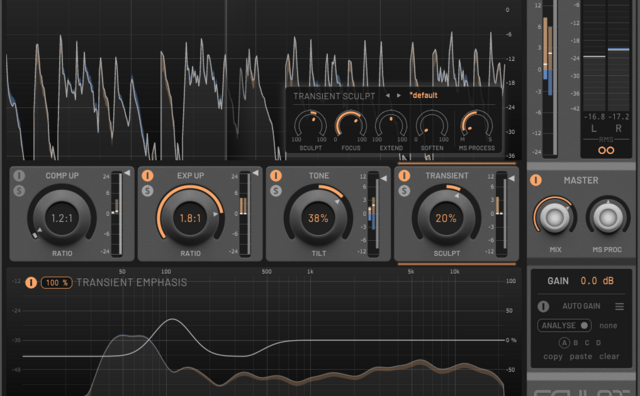Collapse the TRANSIENT meter triangle
The image size is (640, 396).
click(511, 178)
